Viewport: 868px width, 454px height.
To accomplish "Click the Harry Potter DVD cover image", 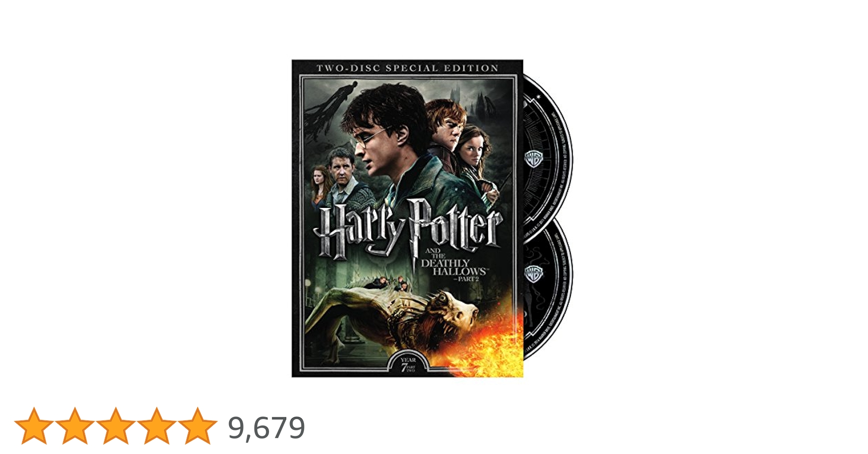I will tap(407, 218).
